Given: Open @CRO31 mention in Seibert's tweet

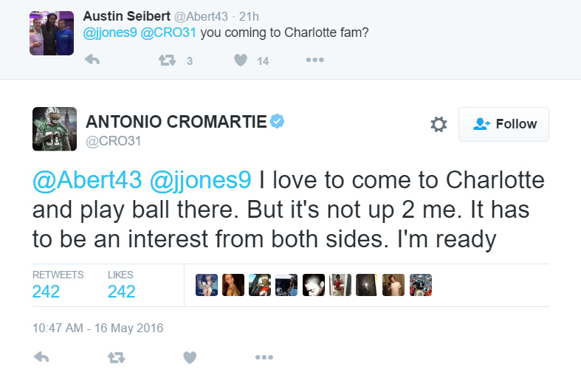Looking at the screenshot, I should (x=168, y=32).
